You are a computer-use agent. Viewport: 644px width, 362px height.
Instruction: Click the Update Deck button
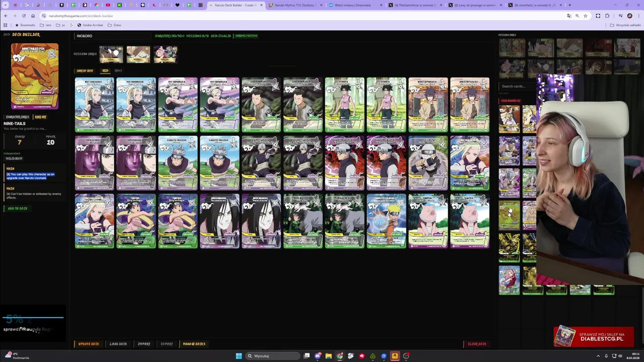(89, 344)
